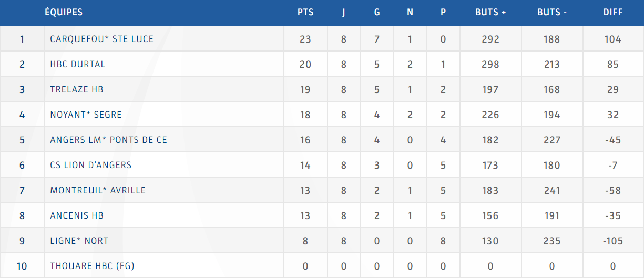Click Carquefou's goal difference value 104

click(x=613, y=39)
